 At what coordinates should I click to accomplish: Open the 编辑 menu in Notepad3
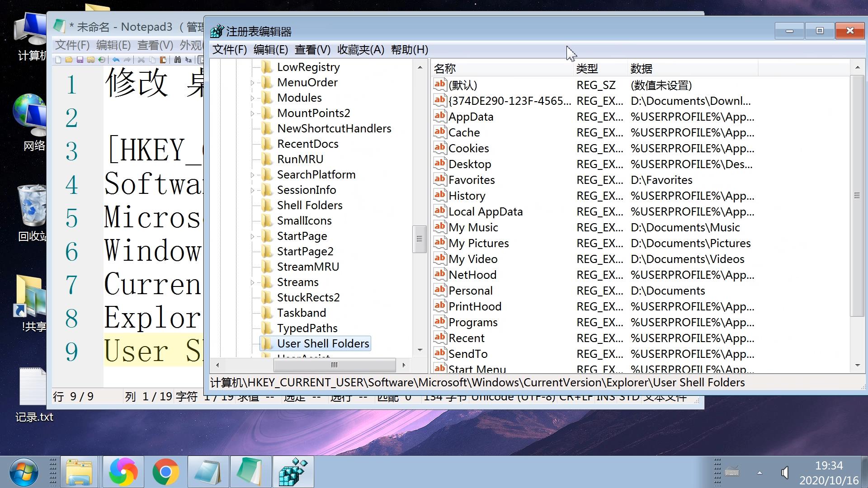[x=113, y=45]
